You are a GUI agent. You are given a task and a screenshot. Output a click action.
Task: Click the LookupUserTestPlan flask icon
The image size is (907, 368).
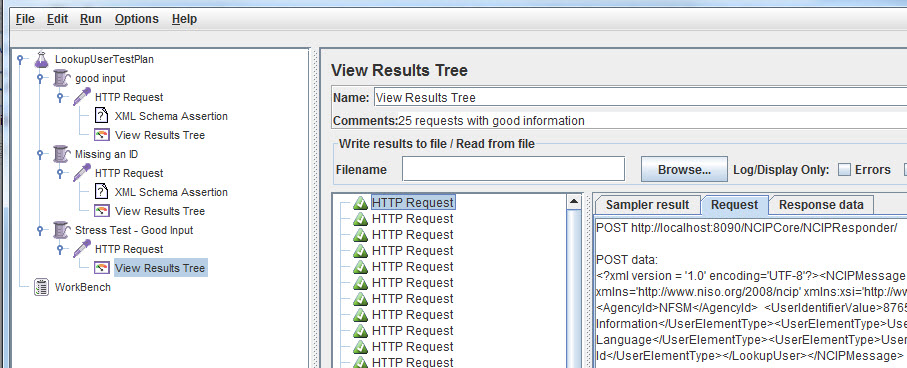coord(41,59)
